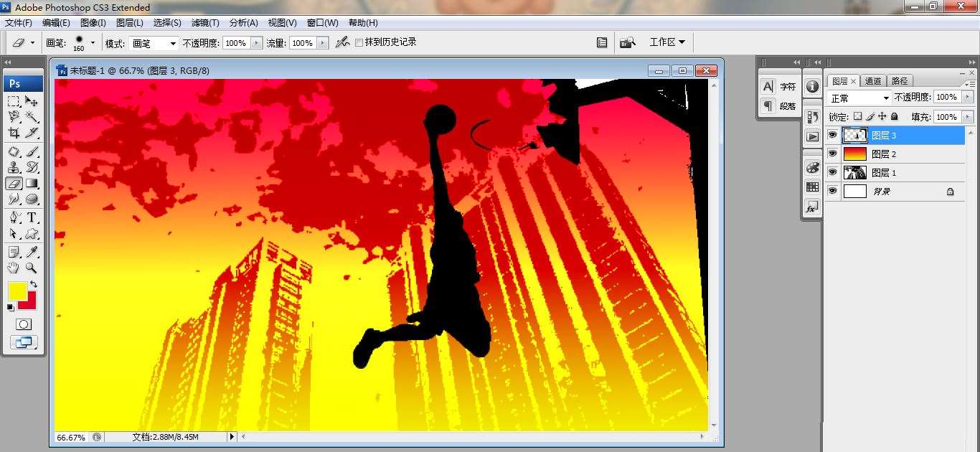Open the Styles fx panel icon

coord(812,207)
